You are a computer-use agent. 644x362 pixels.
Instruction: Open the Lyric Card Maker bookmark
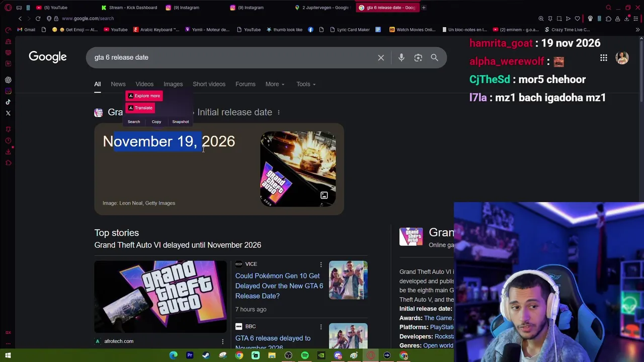point(350,30)
